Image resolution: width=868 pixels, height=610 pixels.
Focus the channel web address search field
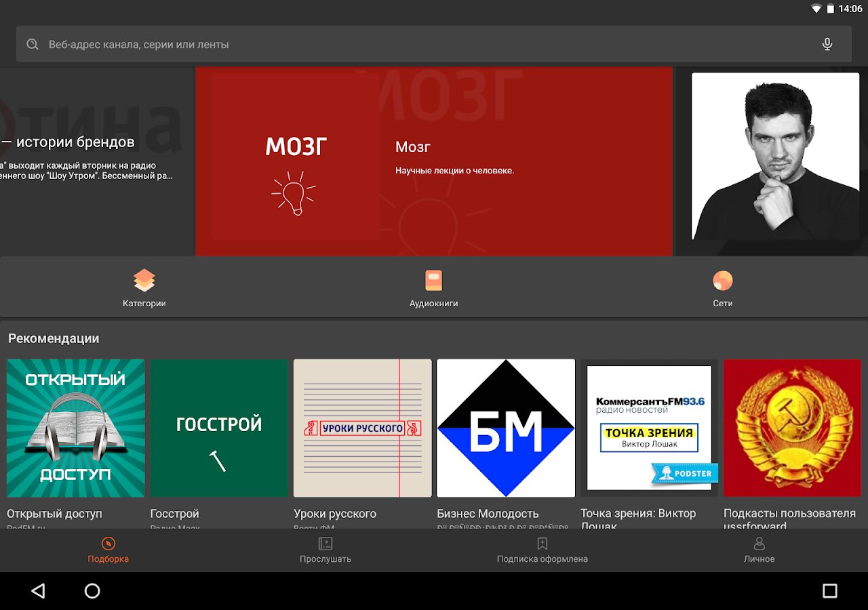434,44
